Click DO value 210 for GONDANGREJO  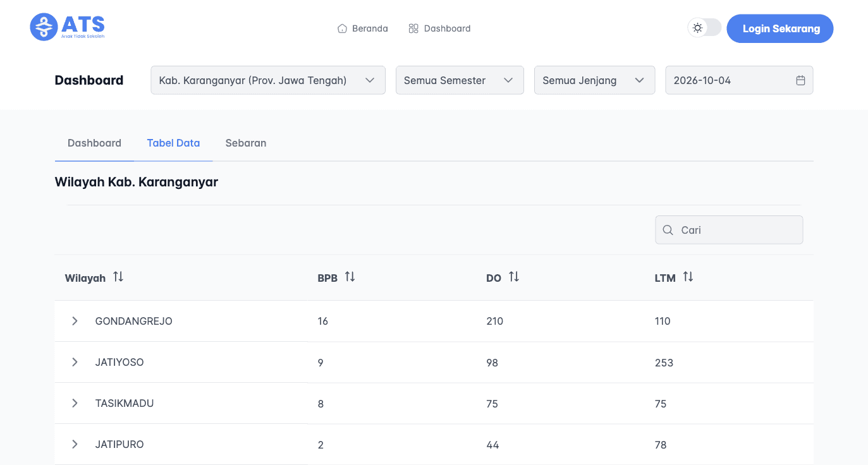pyautogui.click(x=494, y=321)
